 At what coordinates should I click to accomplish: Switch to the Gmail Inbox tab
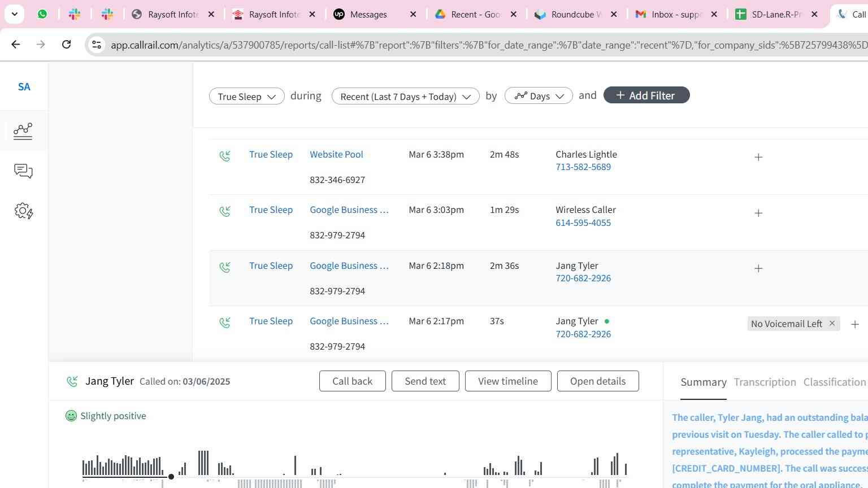coord(676,14)
